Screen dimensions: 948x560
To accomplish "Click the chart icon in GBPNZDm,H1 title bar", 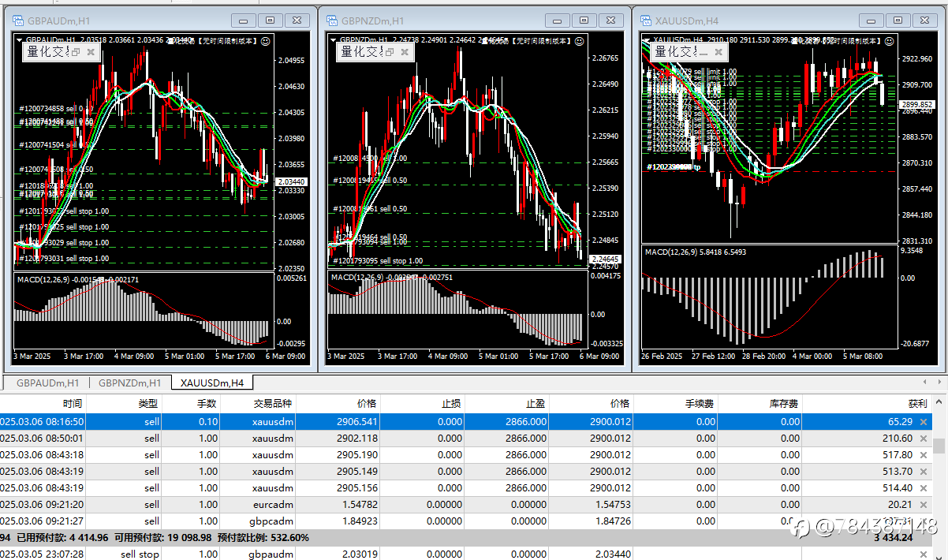I will click(x=333, y=21).
